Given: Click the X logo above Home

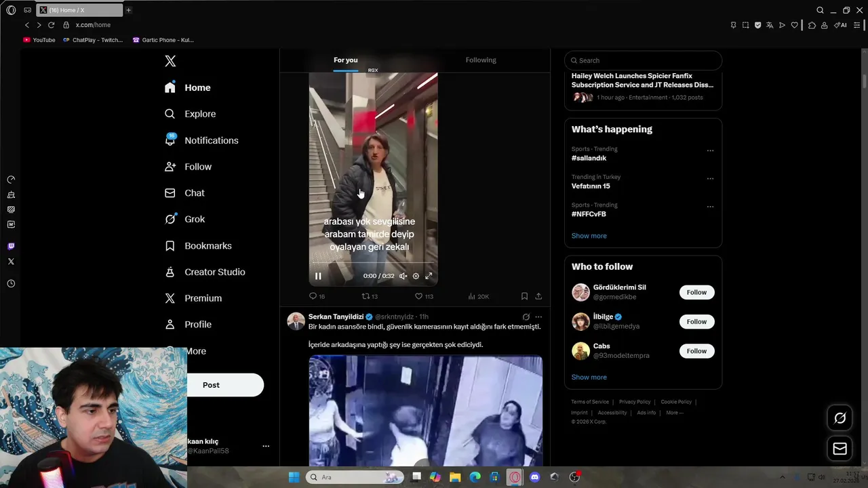Looking at the screenshot, I should 170,61.
